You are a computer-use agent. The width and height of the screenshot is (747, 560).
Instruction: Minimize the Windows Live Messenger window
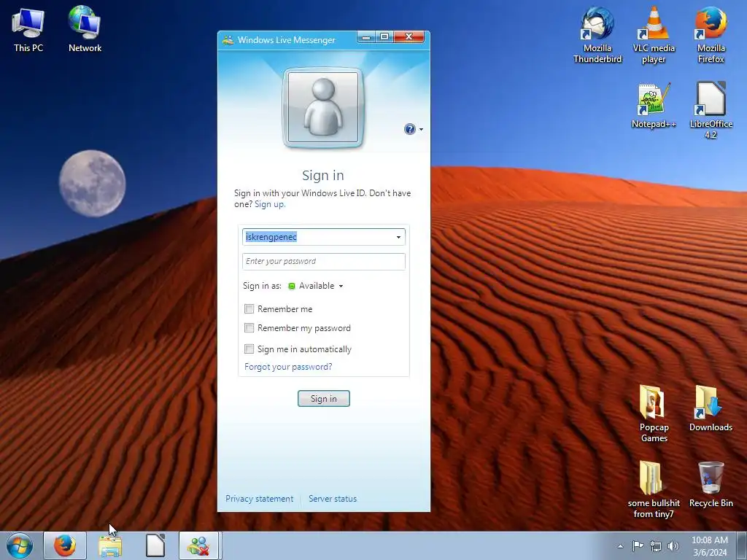point(366,36)
